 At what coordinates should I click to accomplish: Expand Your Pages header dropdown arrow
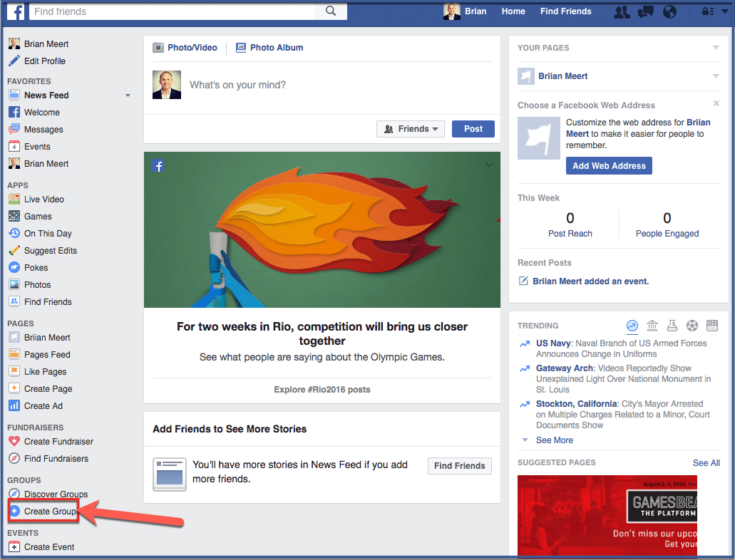tap(716, 48)
